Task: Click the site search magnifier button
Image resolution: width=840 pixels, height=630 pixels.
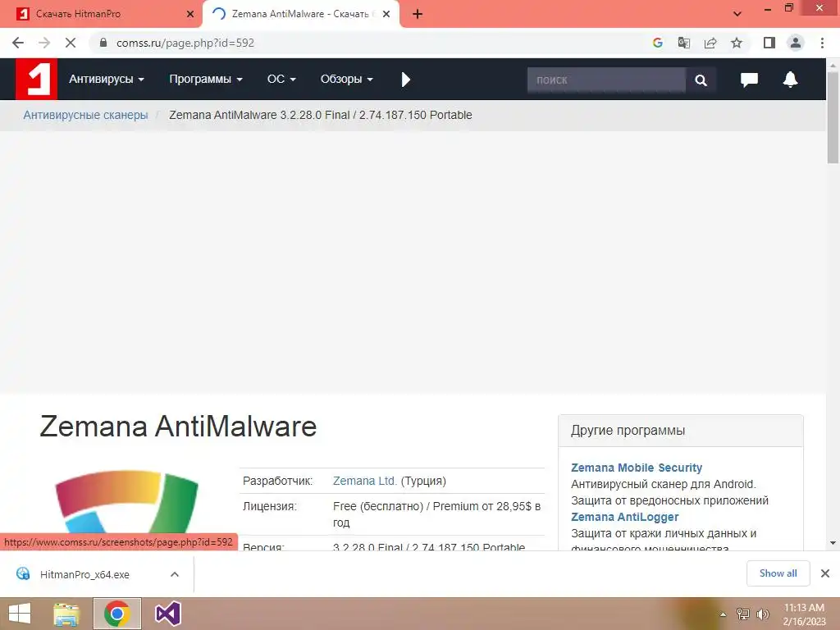Action: (701, 80)
